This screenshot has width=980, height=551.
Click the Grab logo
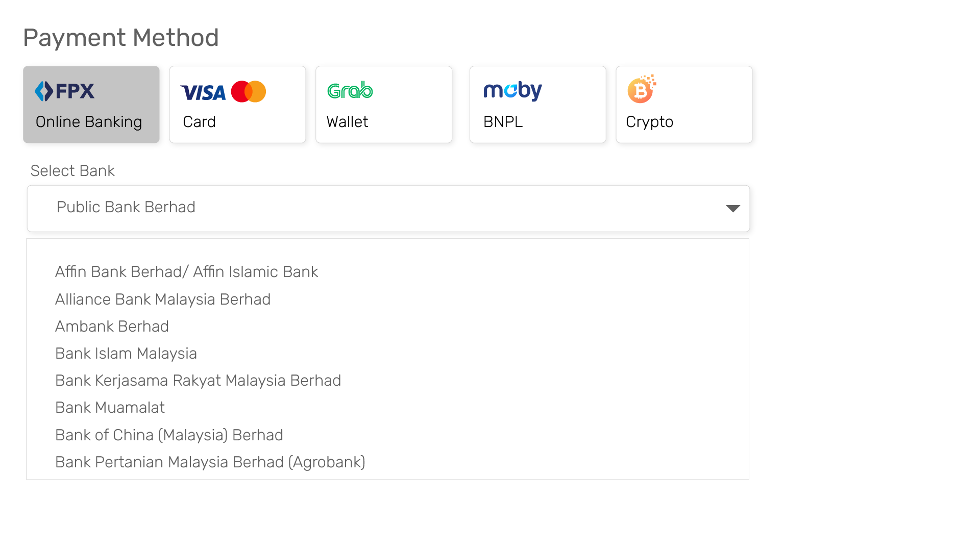coord(350,90)
